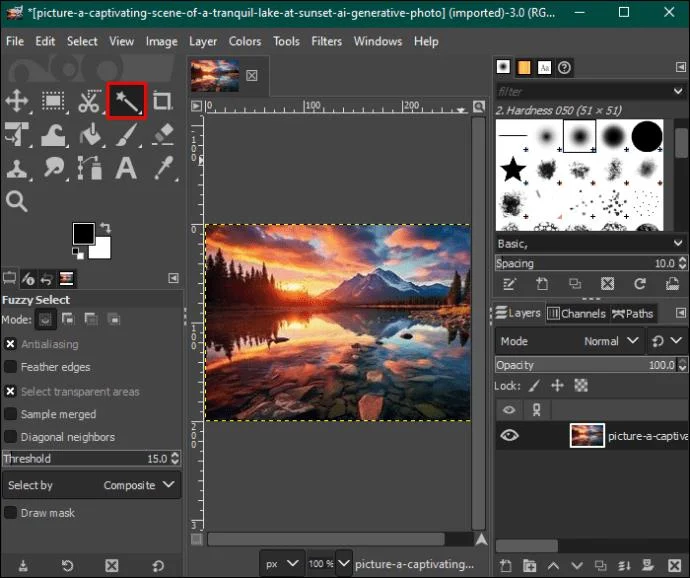This screenshot has width=690, height=578.
Task: Select the Hardness 100 solid black brush
Action: click(647, 136)
